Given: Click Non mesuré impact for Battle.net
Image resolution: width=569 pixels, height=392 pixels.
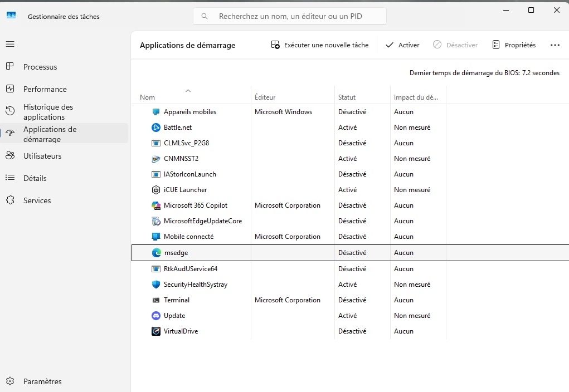Looking at the screenshot, I should point(412,128).
